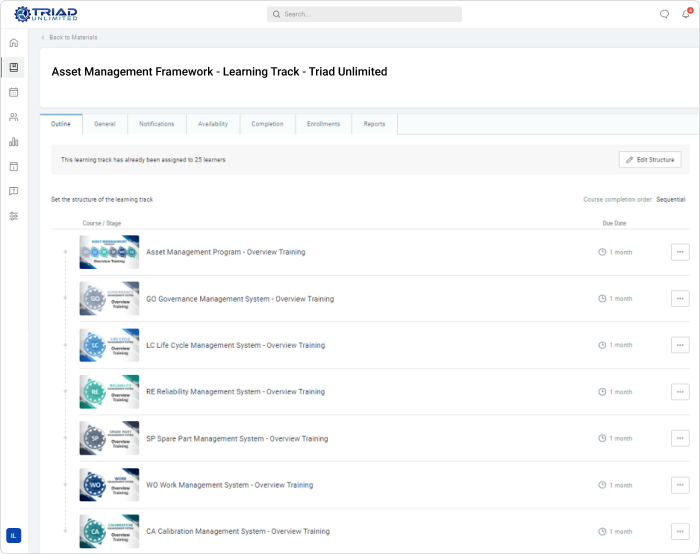Click the IL user avatar
The image size is (700, 554).
point(13,535)
